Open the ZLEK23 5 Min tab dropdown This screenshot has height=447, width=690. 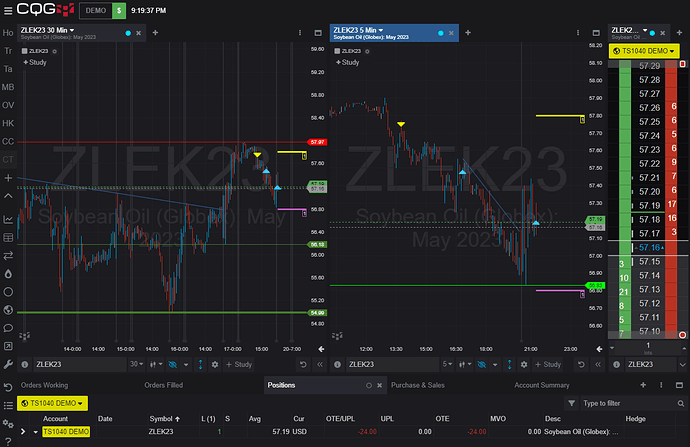coord(381,30)
